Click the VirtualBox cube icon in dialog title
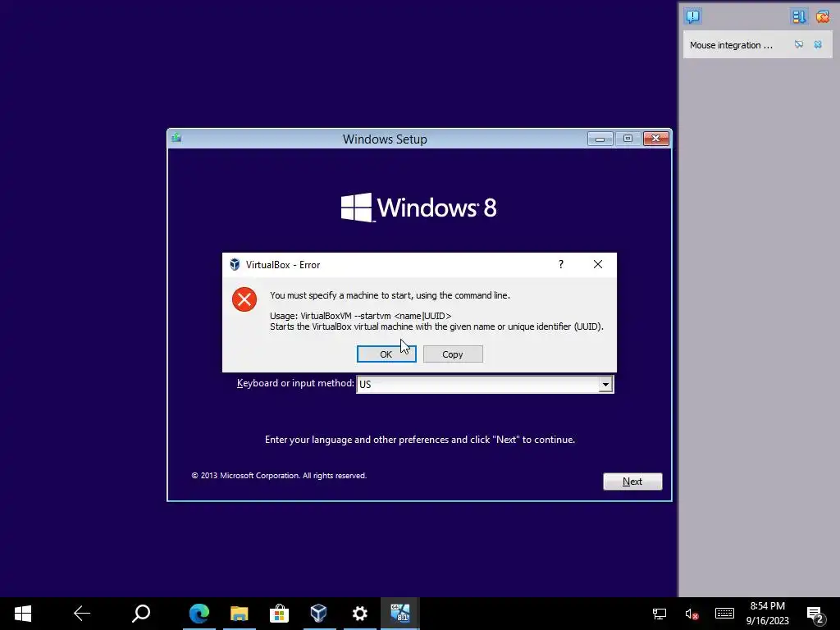 (x=235, y=265)
